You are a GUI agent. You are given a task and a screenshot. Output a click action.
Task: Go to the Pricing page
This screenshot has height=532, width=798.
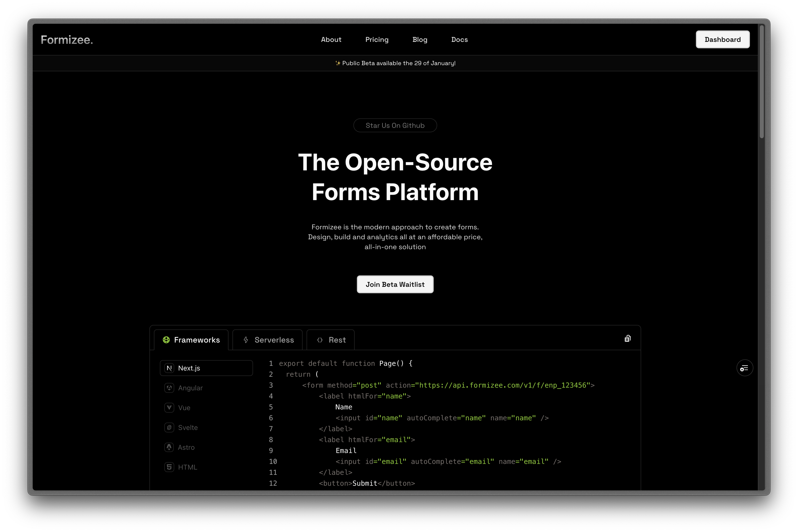click(377, 40)
